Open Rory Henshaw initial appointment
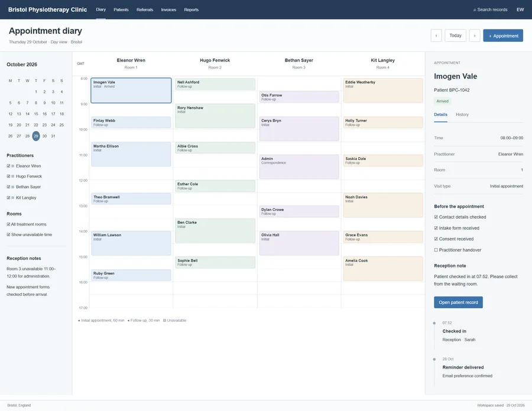The height and width of the screenshot is (411, 532). click(215, 116)
